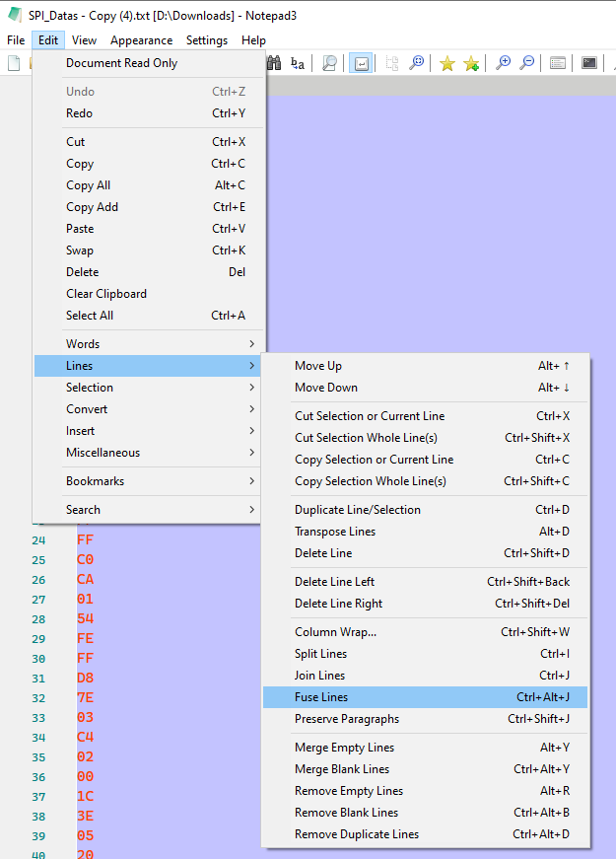Viewport: 616px width, 859px height.
Task: Open favorites via the star toolbar icon
Action: 447,62
